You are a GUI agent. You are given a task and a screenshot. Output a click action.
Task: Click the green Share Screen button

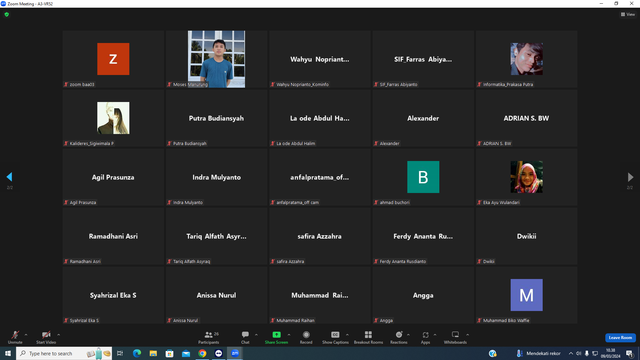click(276, 337)
